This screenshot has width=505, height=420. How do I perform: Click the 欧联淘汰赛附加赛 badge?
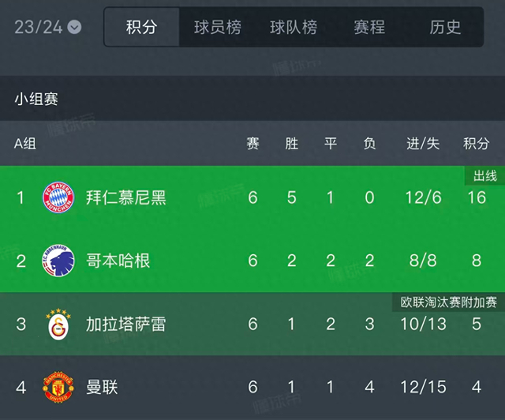tap(448, 302)
